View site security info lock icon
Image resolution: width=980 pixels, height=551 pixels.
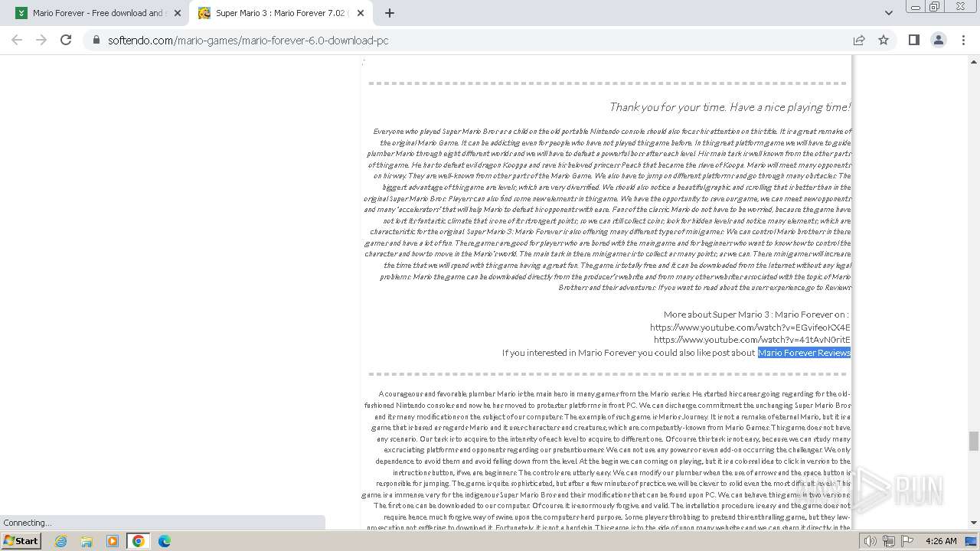pos(96,41)
